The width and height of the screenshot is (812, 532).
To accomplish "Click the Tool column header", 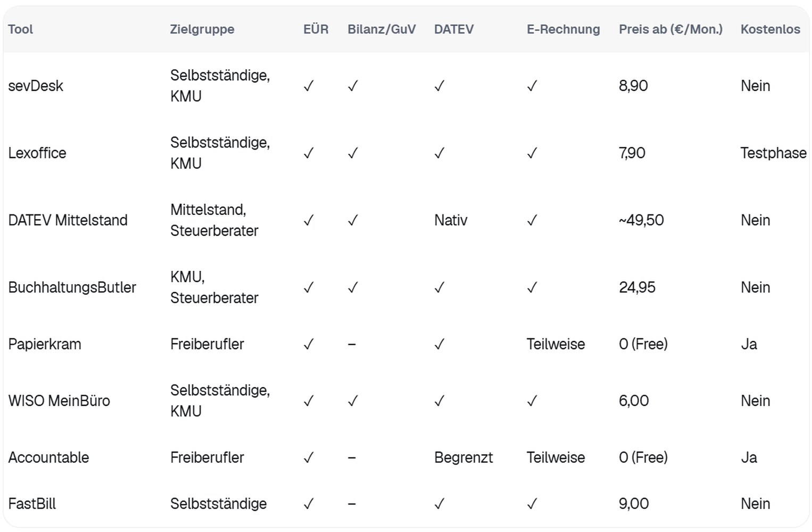I will click(x=20, y=29).
